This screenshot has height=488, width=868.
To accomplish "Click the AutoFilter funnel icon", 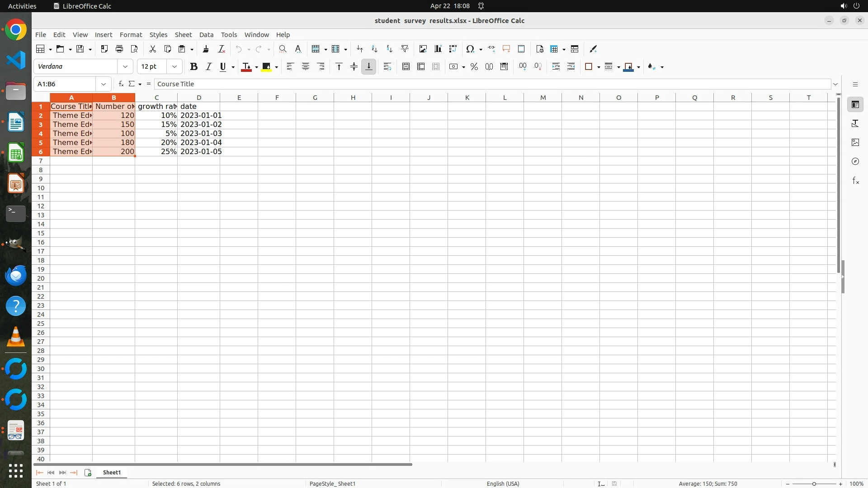I will [x=405, y=49].
